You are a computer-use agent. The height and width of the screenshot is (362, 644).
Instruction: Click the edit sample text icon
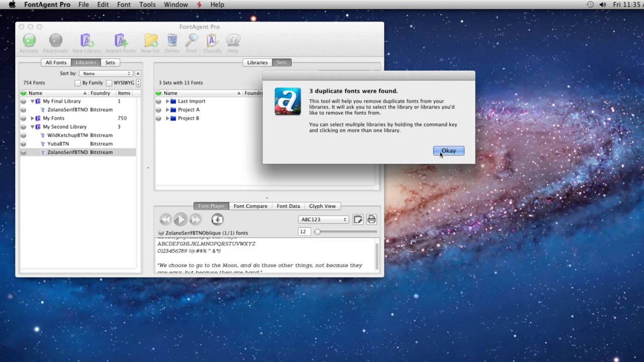pos(358,219)
